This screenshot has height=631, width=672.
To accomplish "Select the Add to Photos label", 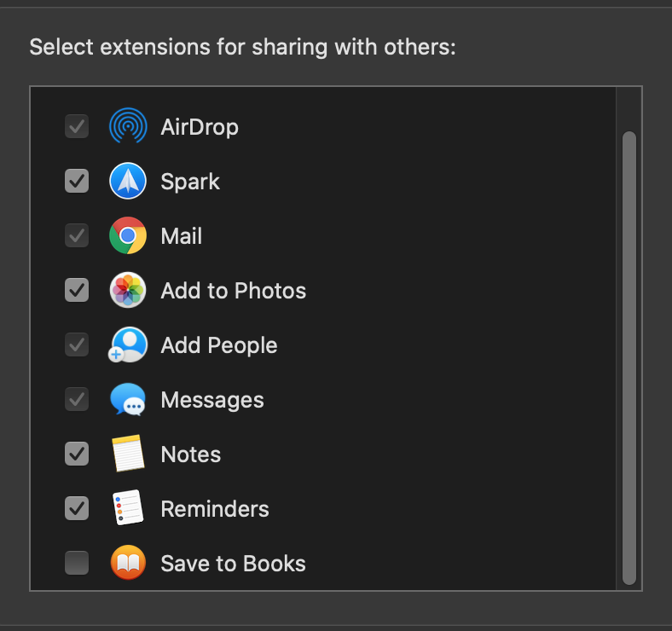I will pos(233,291).
